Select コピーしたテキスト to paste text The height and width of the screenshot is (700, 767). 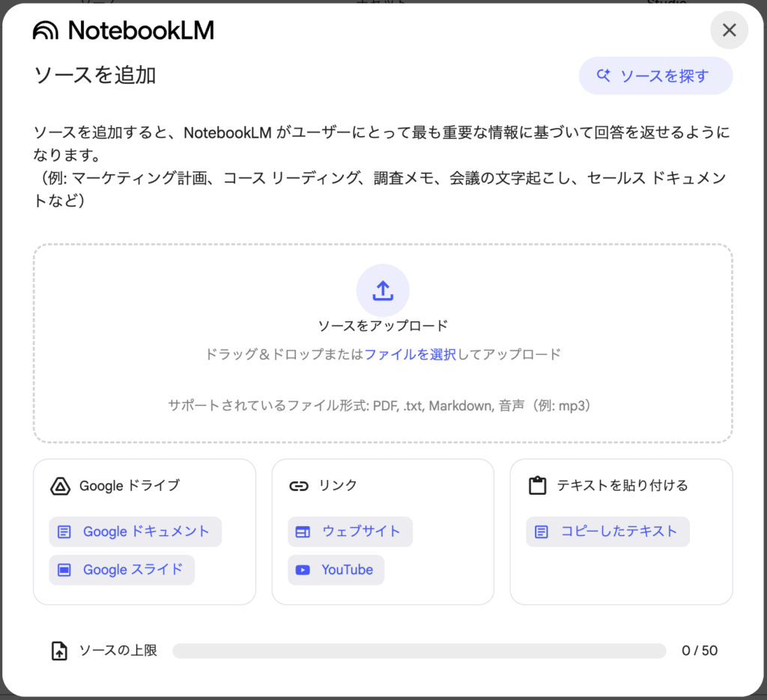point(607,532)
